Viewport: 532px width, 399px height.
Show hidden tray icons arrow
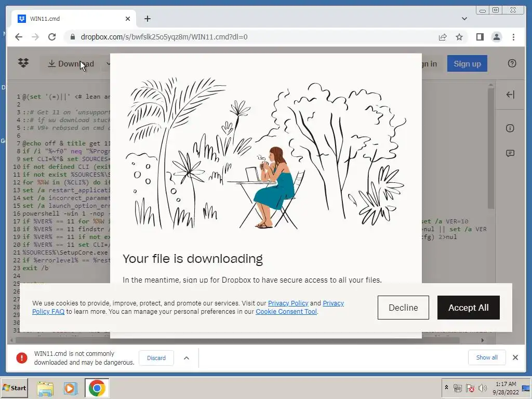click(x=446, y=388)
